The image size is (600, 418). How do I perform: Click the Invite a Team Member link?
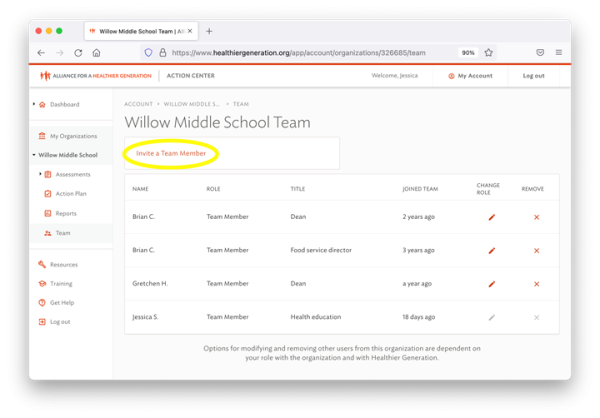click(x=171, y=154)
